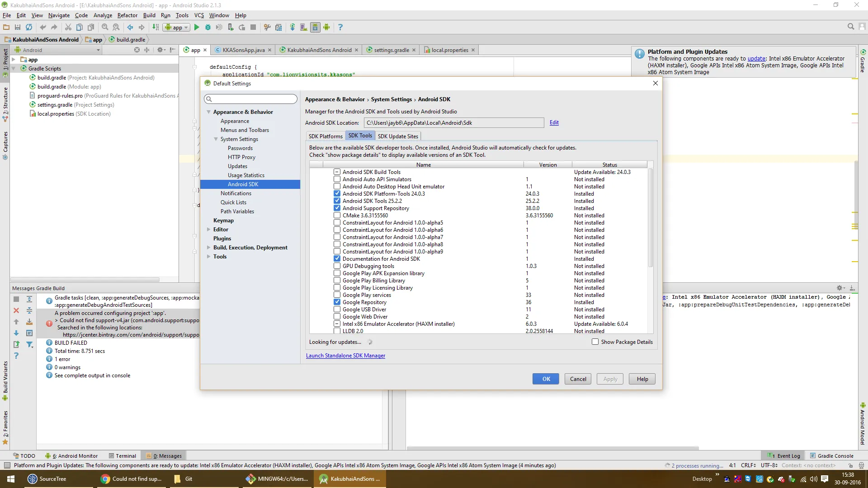The width and height of the screenshot is (868, 488).
Task: Click the green Run app button
Action: click(197, 28)
